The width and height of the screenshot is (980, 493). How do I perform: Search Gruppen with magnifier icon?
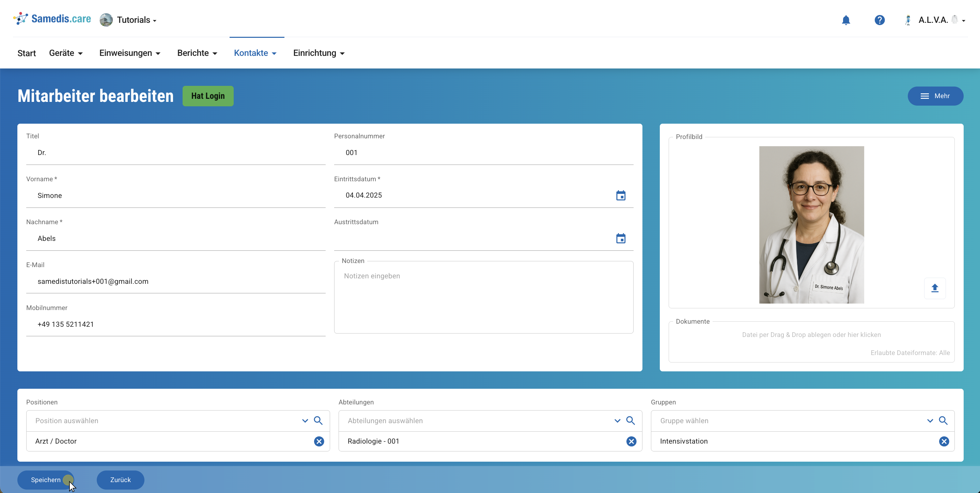point(943,420)
